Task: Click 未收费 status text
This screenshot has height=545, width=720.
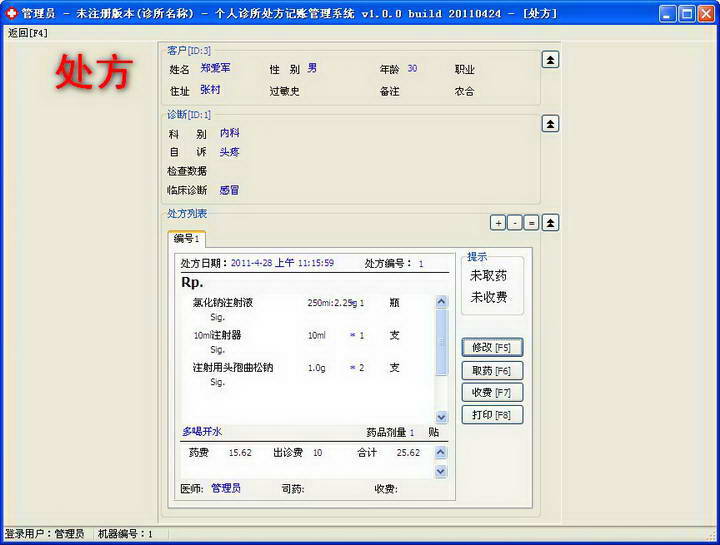Action: point(489,297)
